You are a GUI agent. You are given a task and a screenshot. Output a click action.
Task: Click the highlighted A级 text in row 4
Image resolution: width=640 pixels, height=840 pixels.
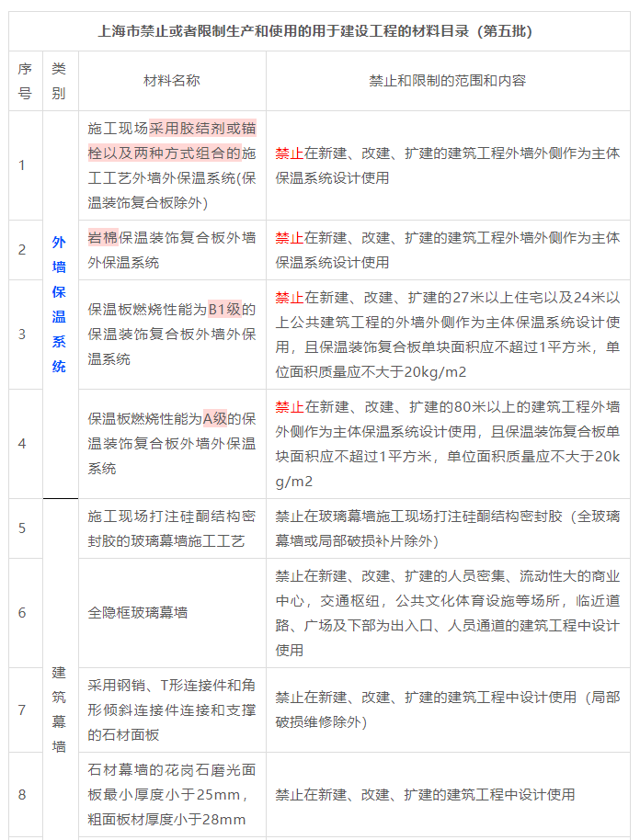pyautogui.click(x=214, y=418)
